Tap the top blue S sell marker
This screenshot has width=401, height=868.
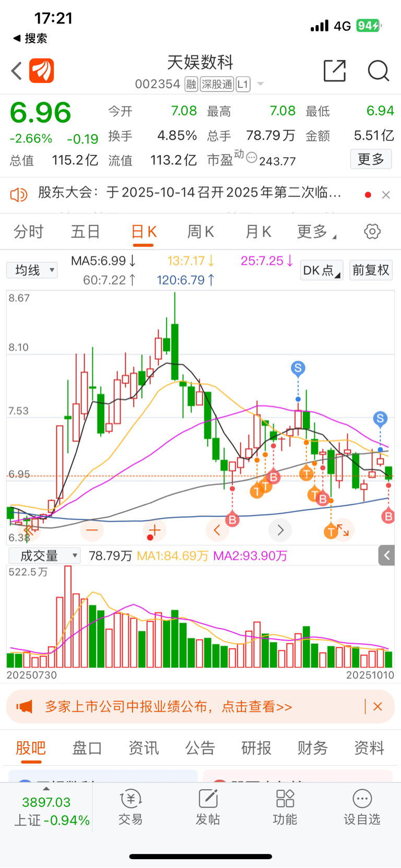tap(298, 368)
